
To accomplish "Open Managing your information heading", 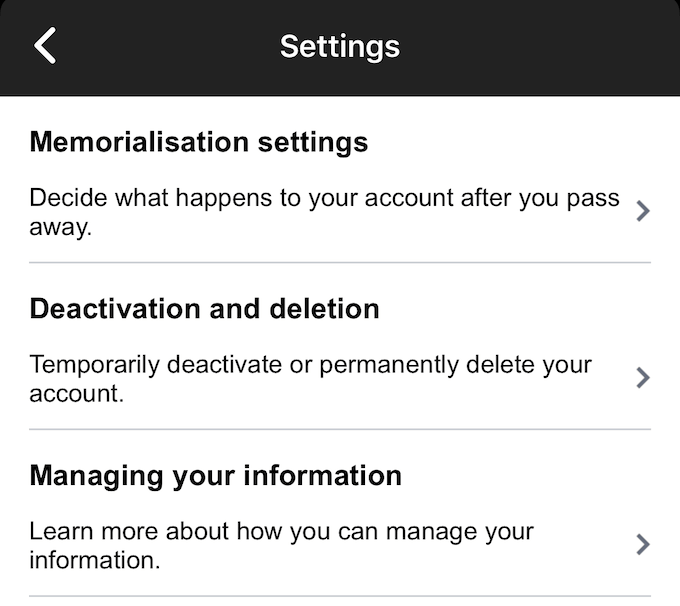I will pos(215,475).
